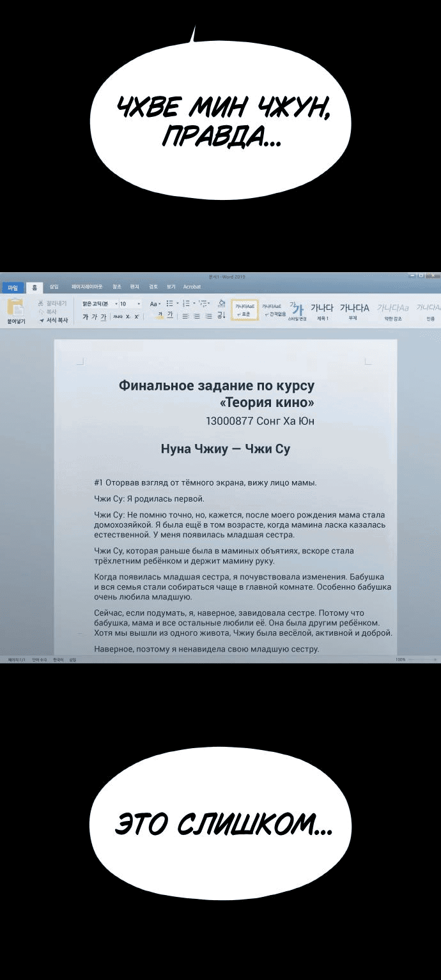The width and height of the screenshot is (441, 980).
Task: Apply the 표준 (Normal) style
Action: [x=245, y=310]
